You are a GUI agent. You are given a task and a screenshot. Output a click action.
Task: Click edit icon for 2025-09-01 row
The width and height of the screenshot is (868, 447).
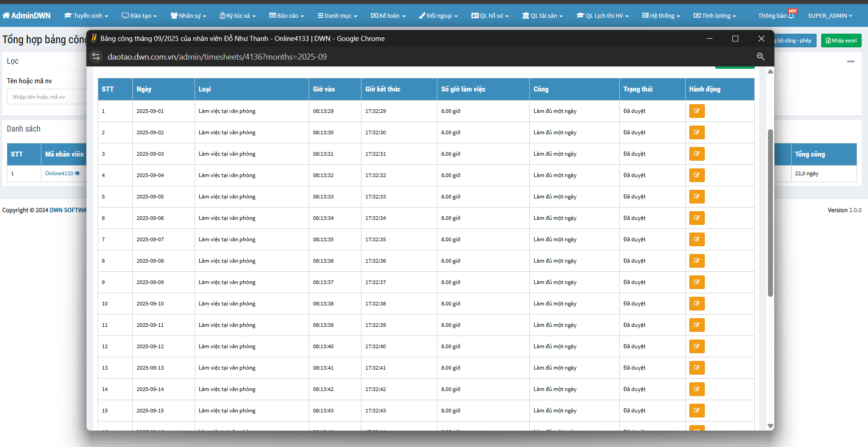click(697, 111)
